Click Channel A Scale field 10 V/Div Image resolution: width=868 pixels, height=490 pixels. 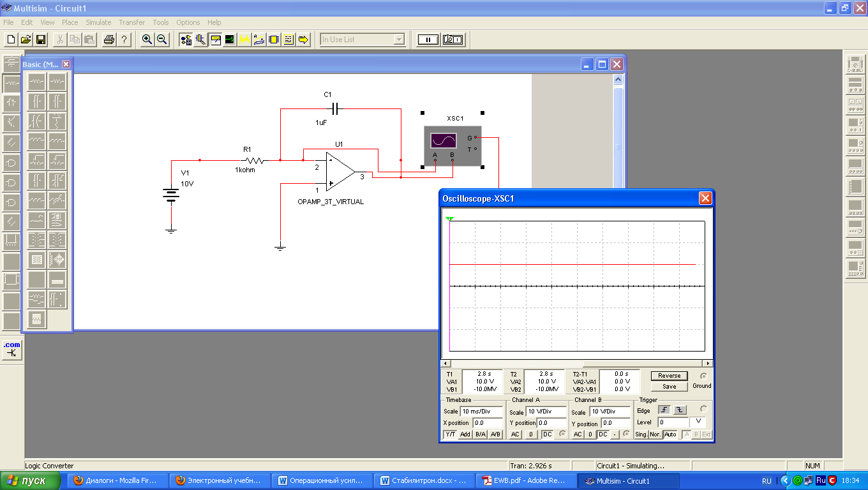(x=546, y=412)
